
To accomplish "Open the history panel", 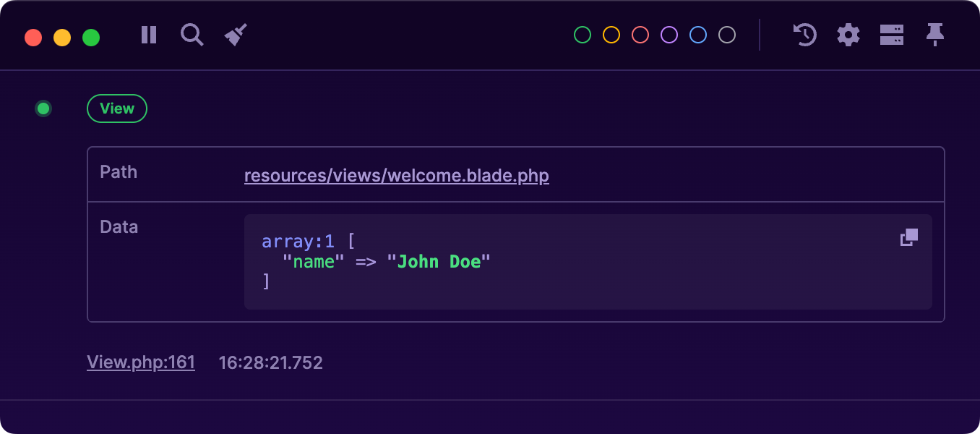I will (805, 35).
